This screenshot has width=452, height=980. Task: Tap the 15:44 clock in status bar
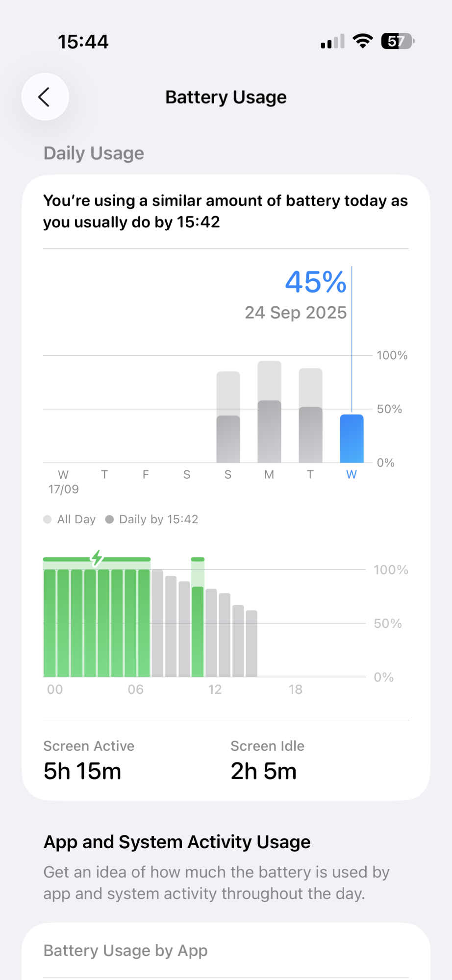pos(83,42)
